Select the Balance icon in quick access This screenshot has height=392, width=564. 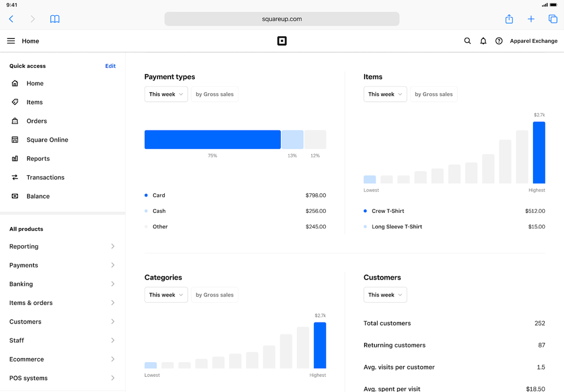15,196
